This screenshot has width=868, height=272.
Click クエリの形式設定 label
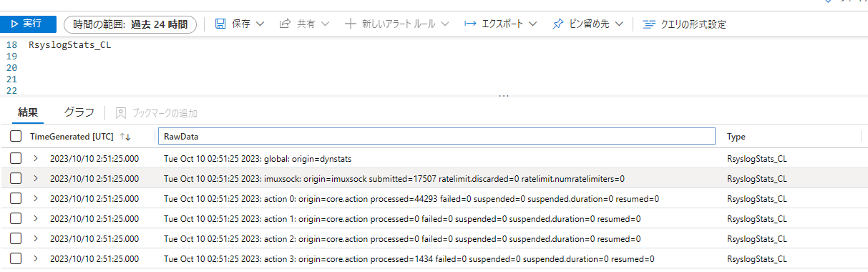(693, 24)
